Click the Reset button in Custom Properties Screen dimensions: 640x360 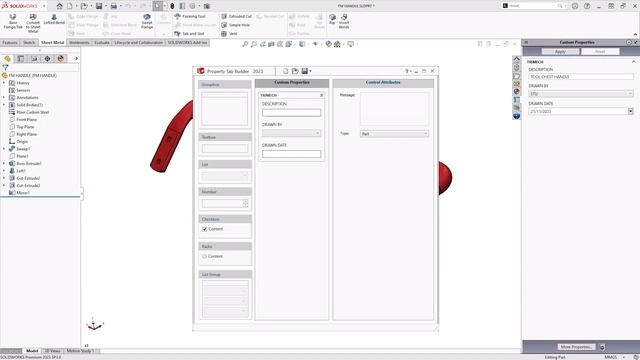coord(600,51)
